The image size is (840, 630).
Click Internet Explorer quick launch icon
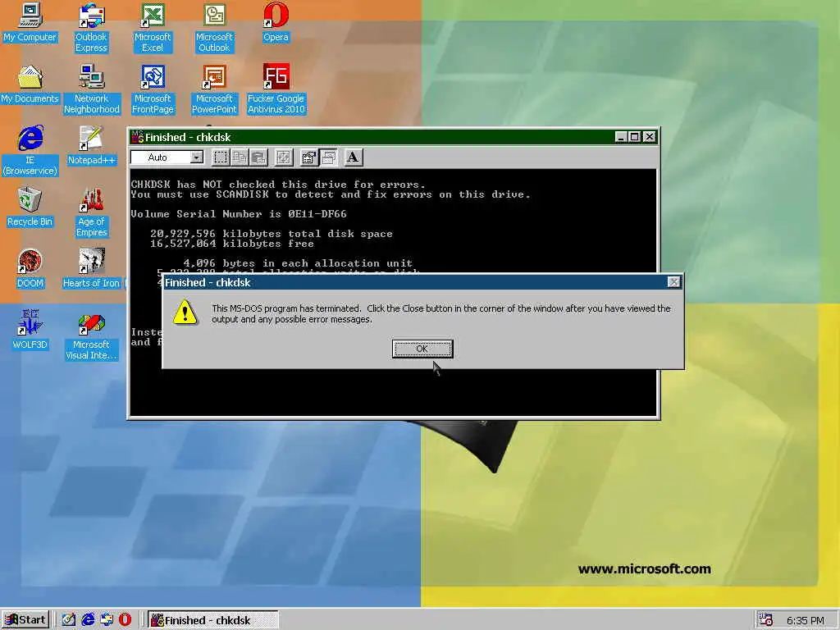coord(88,620)
